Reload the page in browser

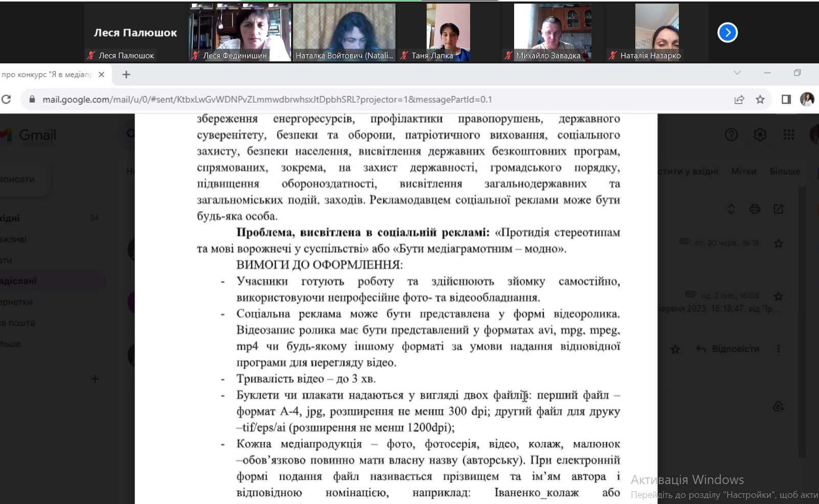tap(7, 100)
